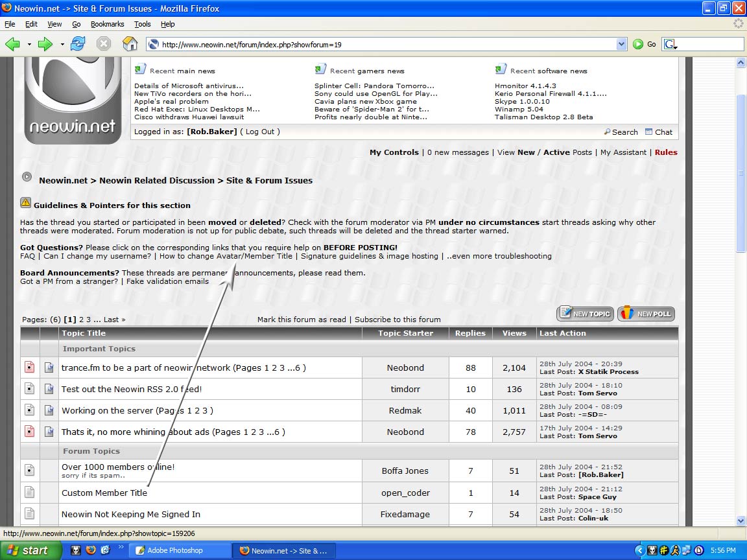Click the breadcrumb circle icon before Neowin.net

coord(27,177)
